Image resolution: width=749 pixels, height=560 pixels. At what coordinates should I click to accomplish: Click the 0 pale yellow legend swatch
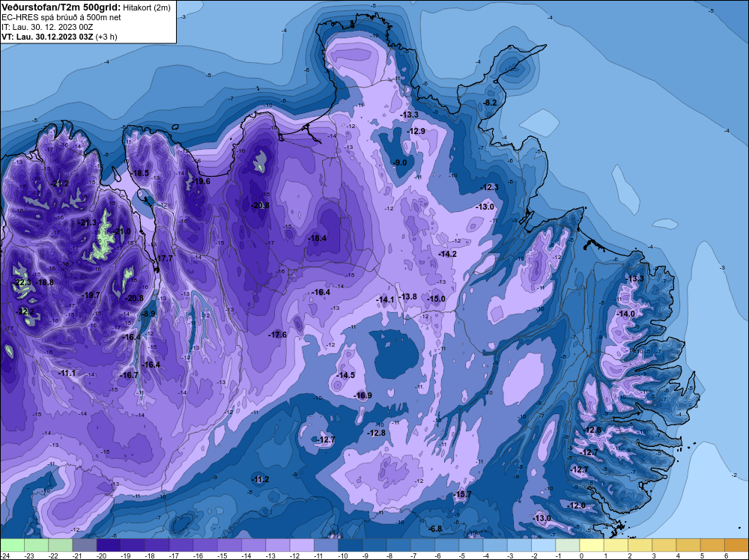tap(592, 545)
